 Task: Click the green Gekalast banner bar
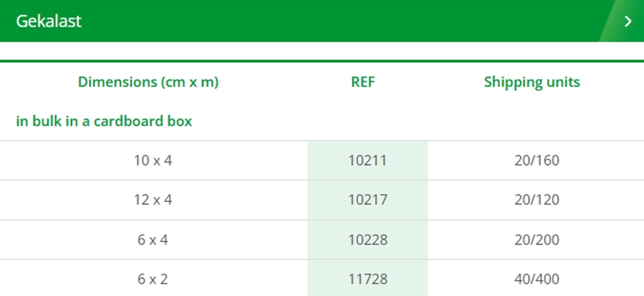[322, 21]
